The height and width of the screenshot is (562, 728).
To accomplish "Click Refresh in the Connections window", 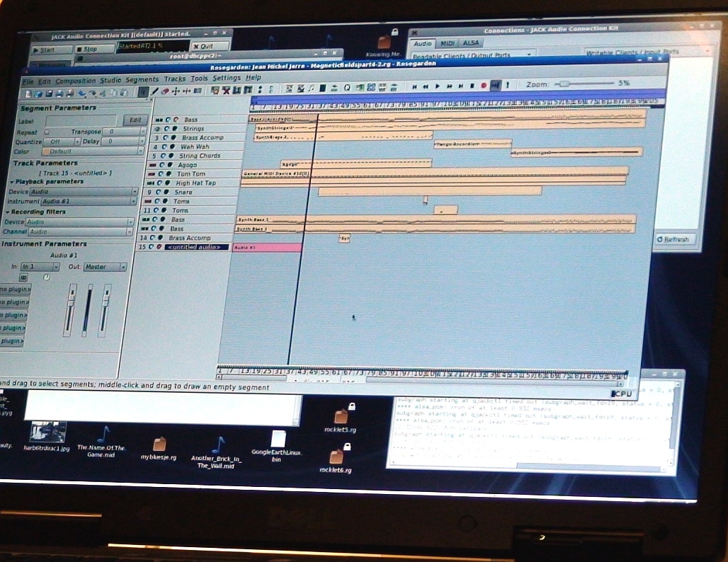I will click(676, 239).
